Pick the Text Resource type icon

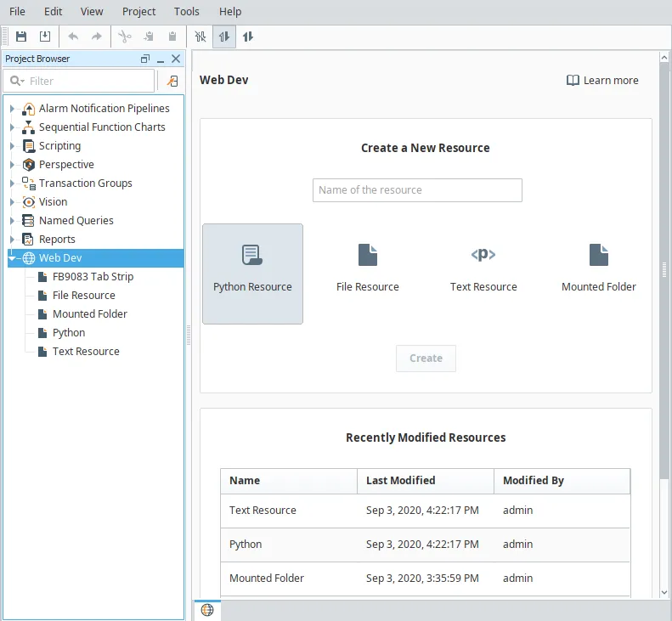pos(483,255)
